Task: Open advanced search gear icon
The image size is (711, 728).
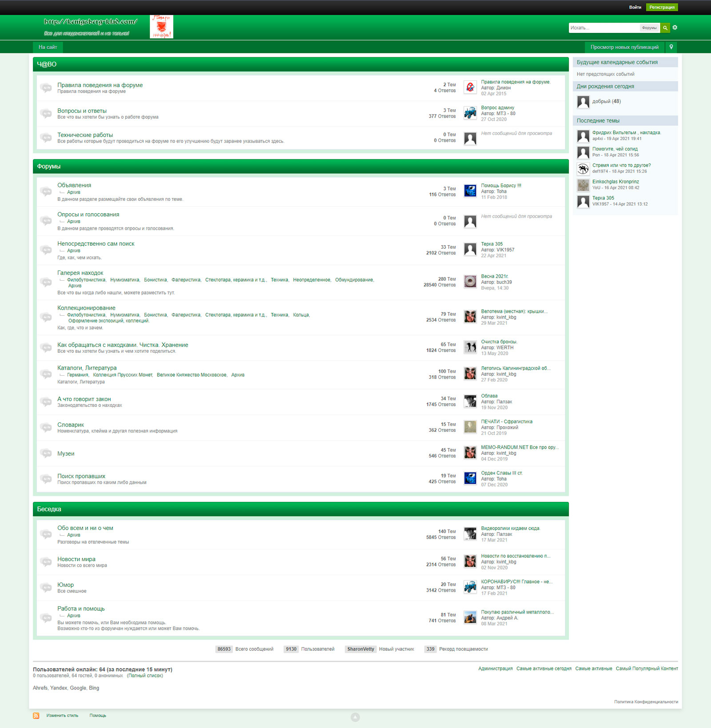Action: click(x=675, y=28)
